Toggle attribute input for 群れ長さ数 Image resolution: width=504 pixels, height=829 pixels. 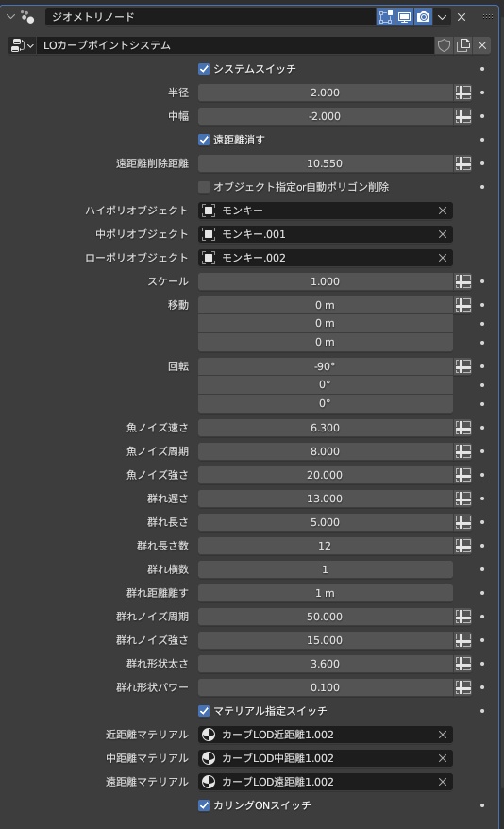[463, 546]
